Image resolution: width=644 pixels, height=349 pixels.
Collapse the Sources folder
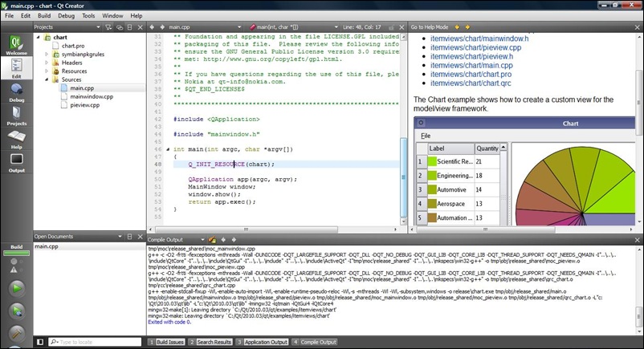pos(47,80)
